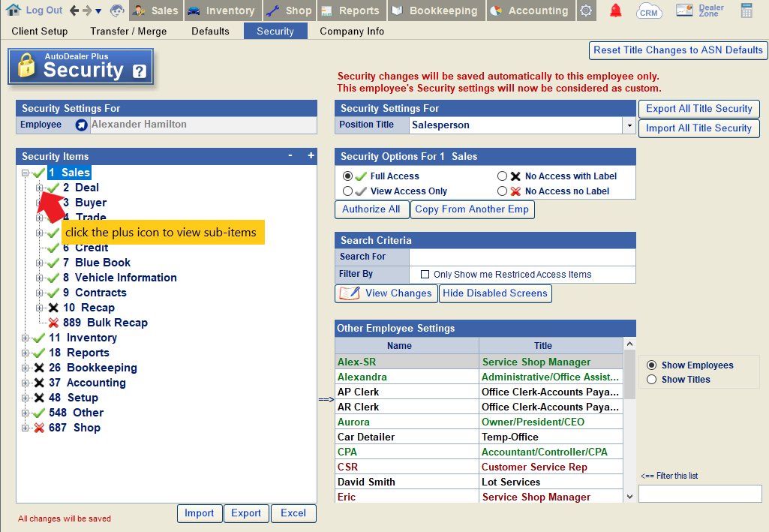Open View Changes
Viewport: 769px width, 532px height.
pos(386,293)
